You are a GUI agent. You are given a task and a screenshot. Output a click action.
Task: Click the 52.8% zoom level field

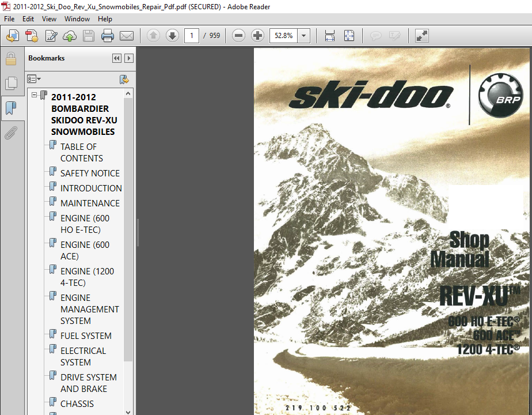pyautogui.click(x=284, y=35)
